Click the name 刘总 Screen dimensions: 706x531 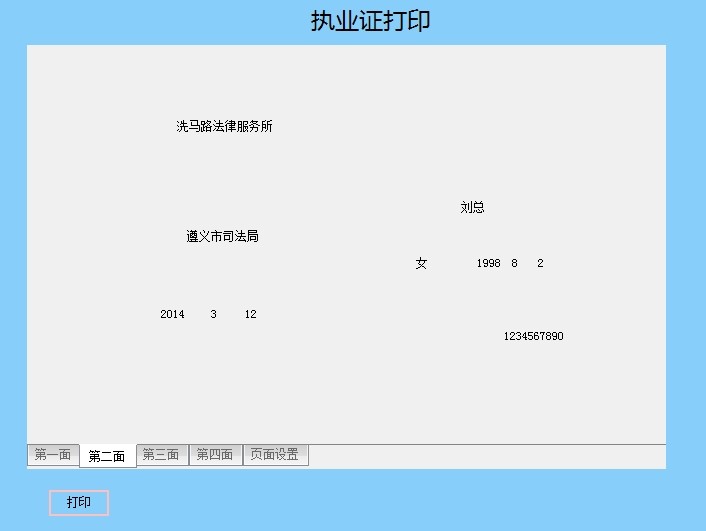tap(472, 207)
